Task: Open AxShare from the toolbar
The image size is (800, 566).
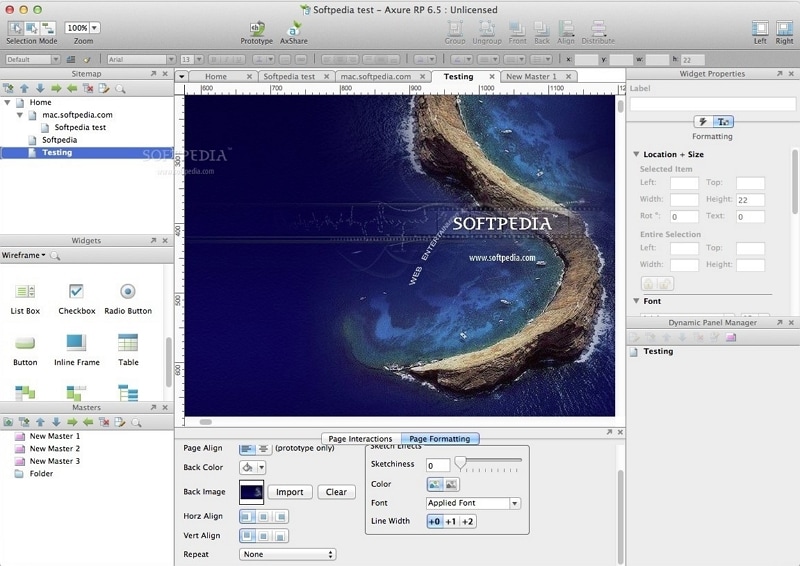Action: 293,29
